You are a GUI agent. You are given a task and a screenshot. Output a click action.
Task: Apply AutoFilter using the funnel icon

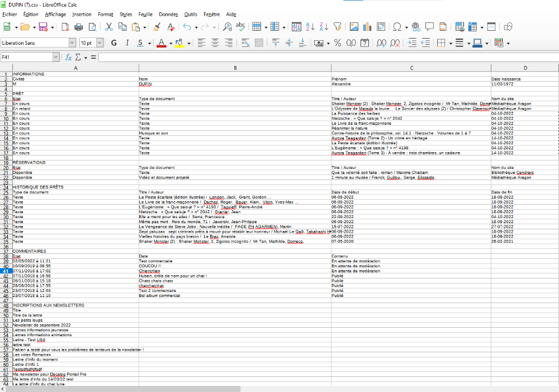[x=337, y=26]
